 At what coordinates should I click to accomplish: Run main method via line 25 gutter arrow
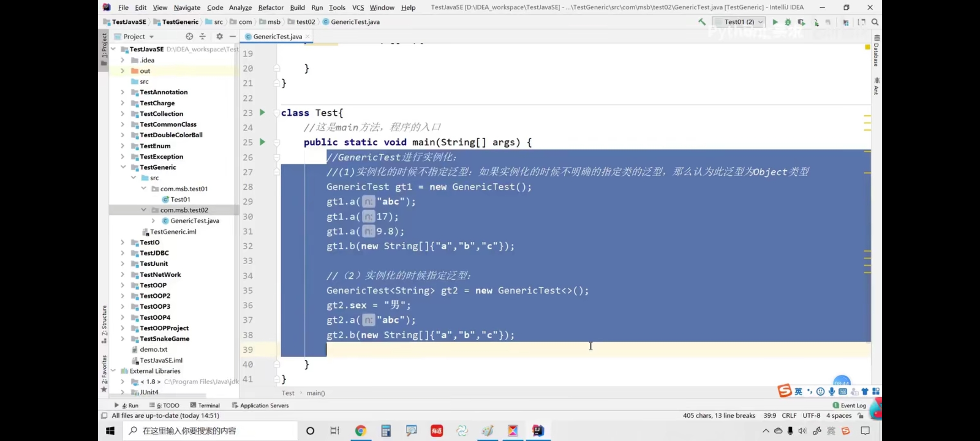pyautogui.click(x=263, y=142)
